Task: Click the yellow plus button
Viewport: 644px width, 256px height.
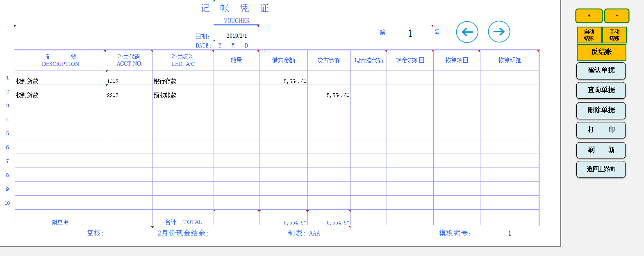Action: pos(589,16)
